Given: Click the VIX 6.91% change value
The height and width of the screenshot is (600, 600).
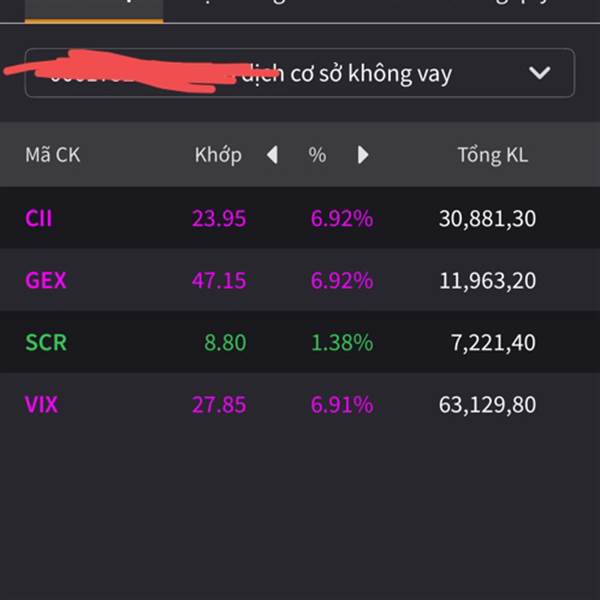Looking at the screenshot, I should [x=341, y=404].
